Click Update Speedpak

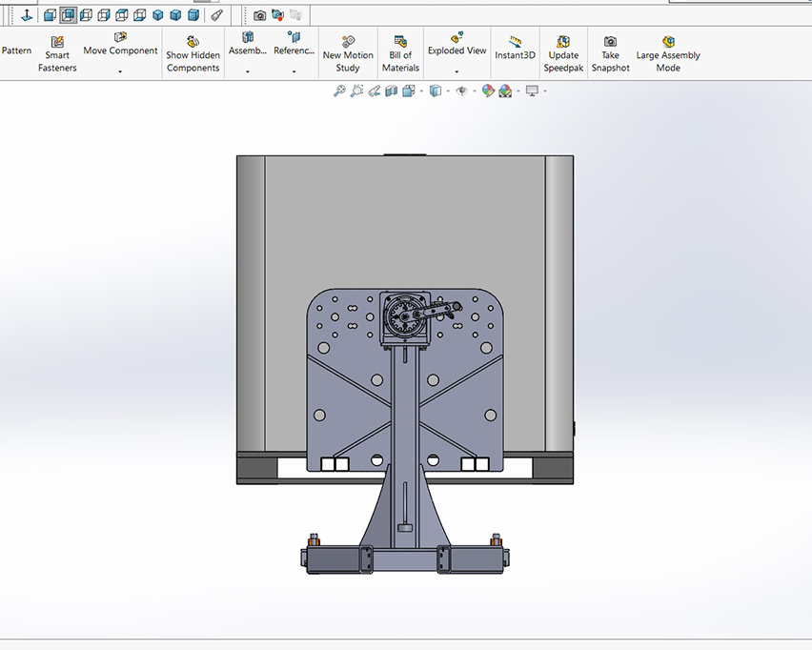563,54
